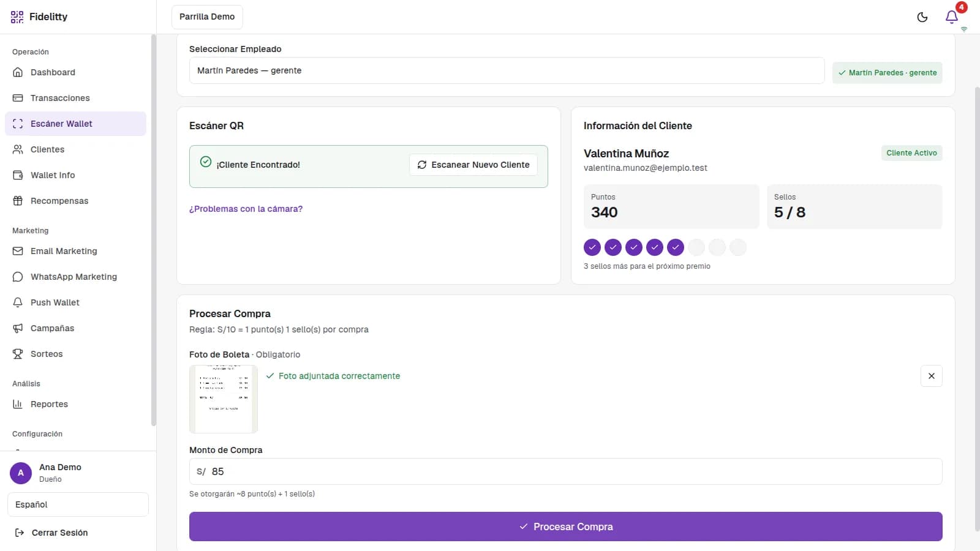This screenshot has height=551, width=980.
Task: Click the Sellos 5 / 8 card
Action: 854,207
